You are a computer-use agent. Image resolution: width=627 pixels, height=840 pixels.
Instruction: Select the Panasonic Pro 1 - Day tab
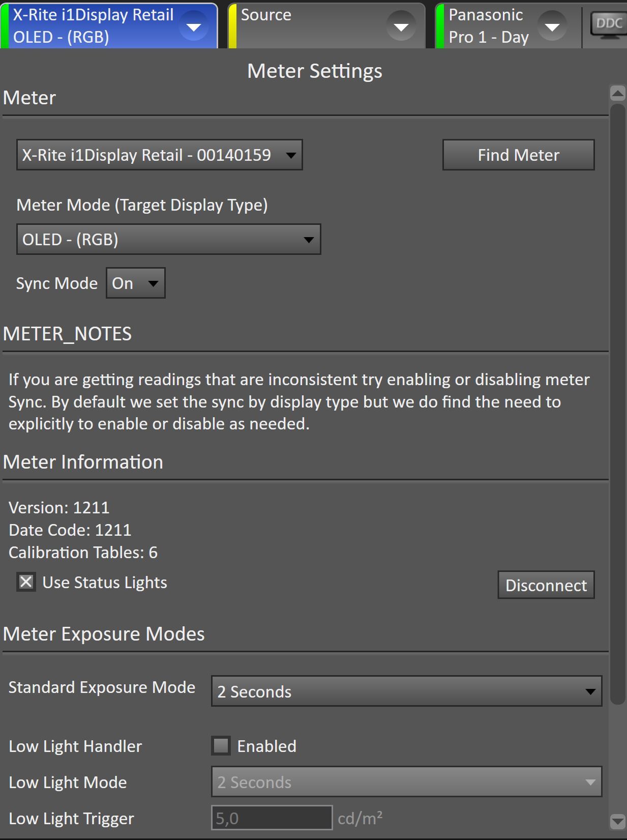click(x=488, y=26)
